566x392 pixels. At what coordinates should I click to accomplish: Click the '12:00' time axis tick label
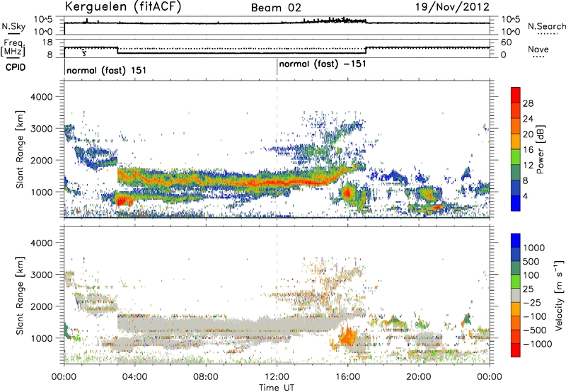point(277,377)
